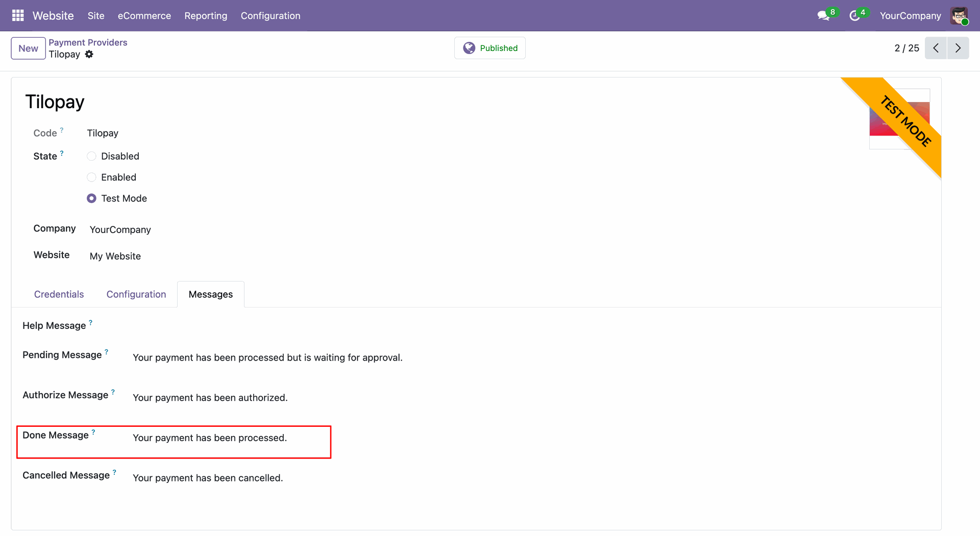The height and width of the screenshot is (536, 980).
Task: Click the Done Message text field
Action: coord(210,438)
